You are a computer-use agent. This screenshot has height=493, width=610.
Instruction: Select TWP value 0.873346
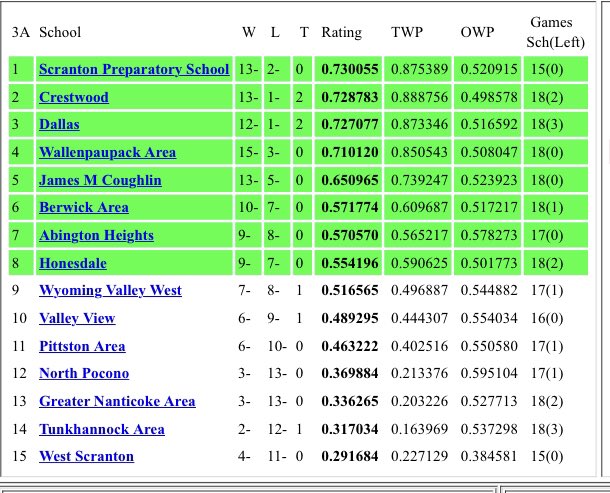point(419,125)
